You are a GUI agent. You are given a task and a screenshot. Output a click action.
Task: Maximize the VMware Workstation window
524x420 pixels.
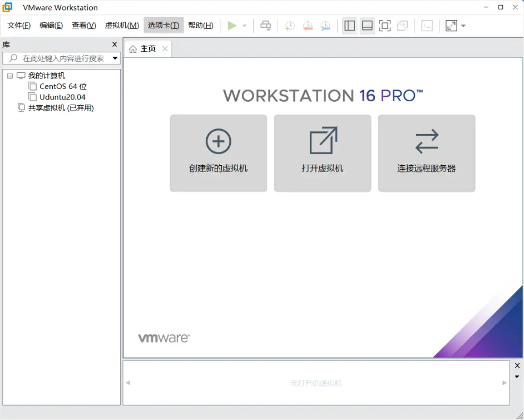tap(501, 7)
